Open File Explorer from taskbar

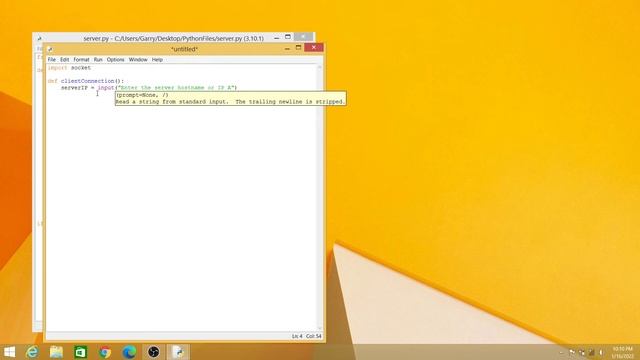pos(56,352)
